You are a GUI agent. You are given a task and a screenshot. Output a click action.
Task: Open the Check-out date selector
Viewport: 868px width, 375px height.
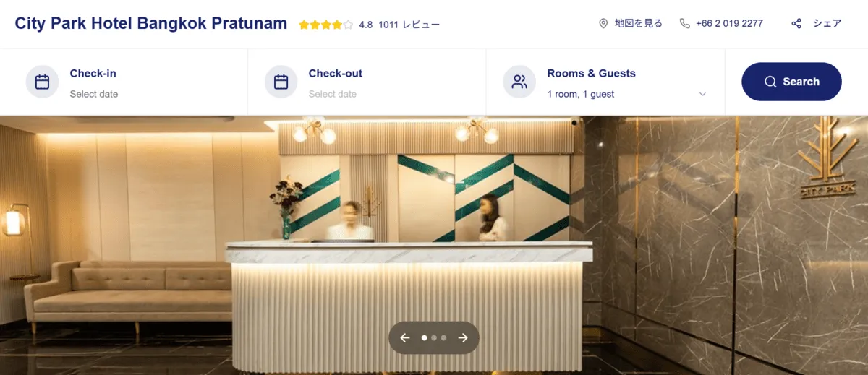click(x=367, y=82)
